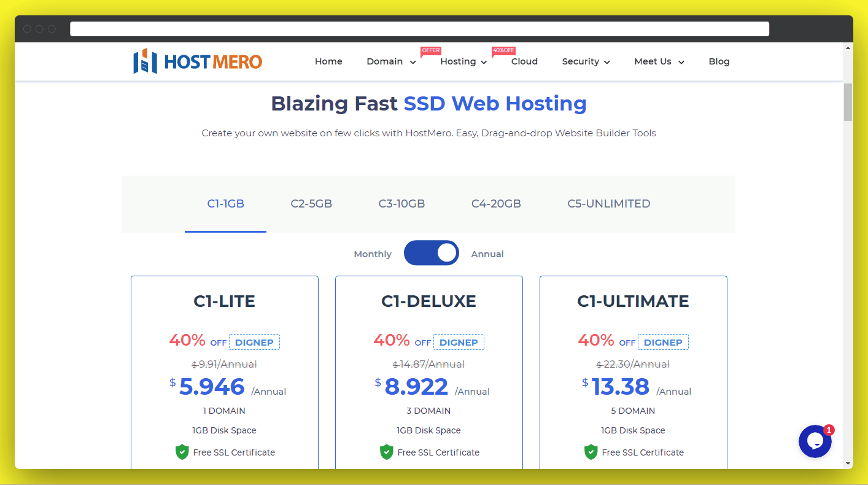
Task: Click DIGNEP coupon code in C1-LITE card
Action: (254, 343)
